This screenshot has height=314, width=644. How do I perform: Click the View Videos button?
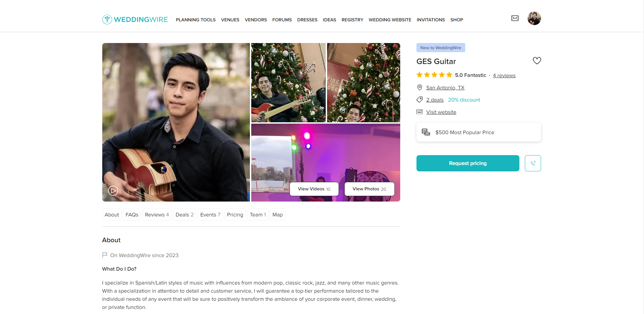pyautogui.click(x=314, y=189)
